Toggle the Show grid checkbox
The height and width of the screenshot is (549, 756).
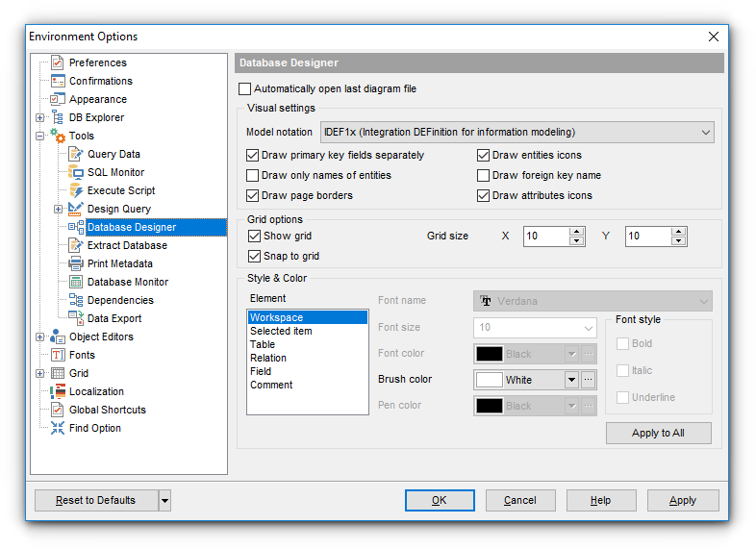(x=254, y=236)
